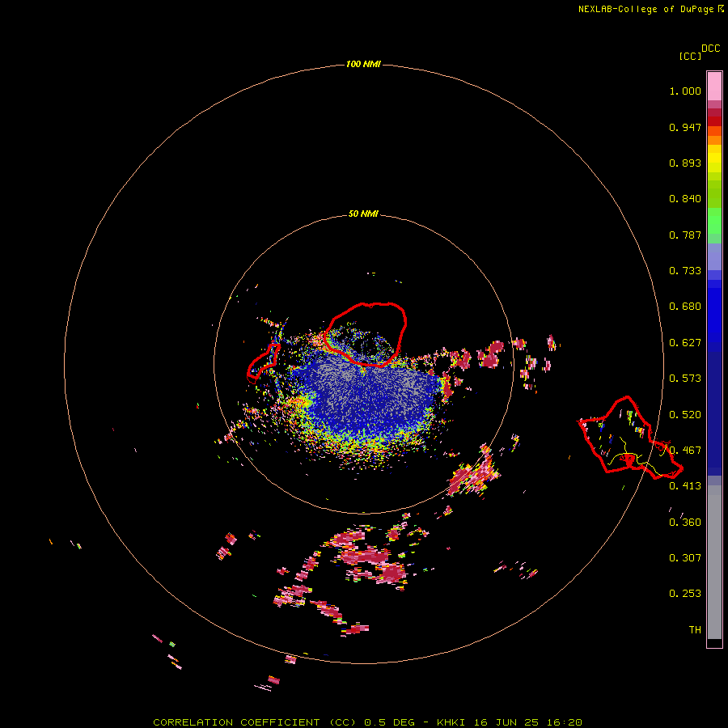Click the 0.947 color scale value
The image size is (728, 728).
(x=685, y=128)
